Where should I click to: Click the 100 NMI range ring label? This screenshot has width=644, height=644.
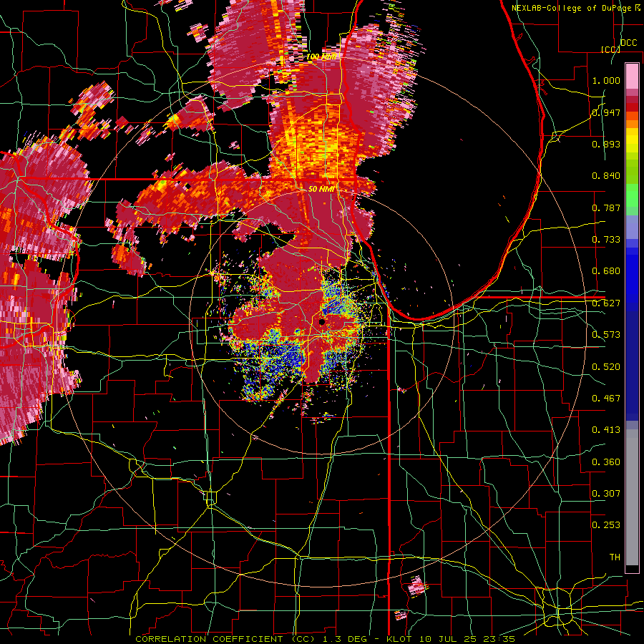(321, 57)
